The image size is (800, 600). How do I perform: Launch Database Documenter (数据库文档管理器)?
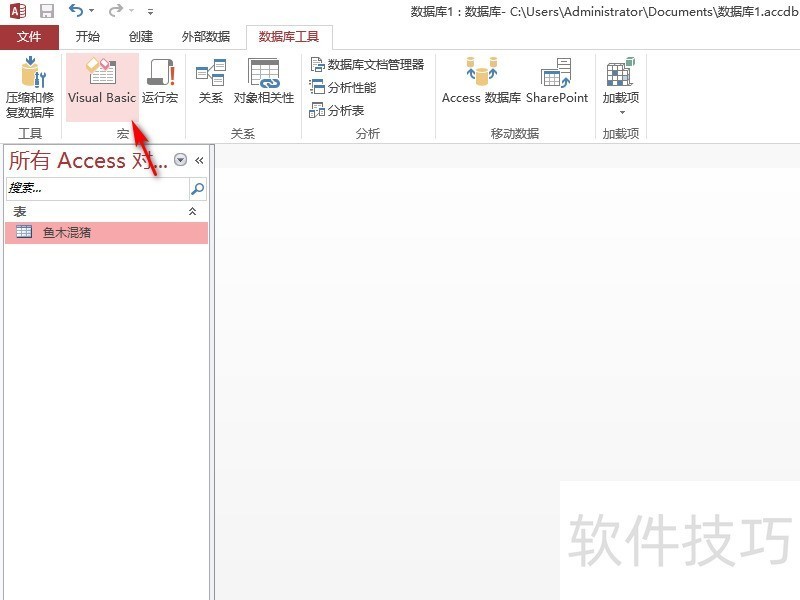pyautogui.click(x=367, y=64)
